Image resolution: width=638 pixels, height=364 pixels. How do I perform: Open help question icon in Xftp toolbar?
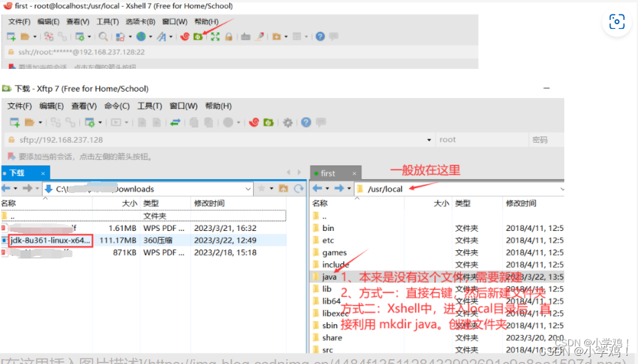tap(306, 123)
